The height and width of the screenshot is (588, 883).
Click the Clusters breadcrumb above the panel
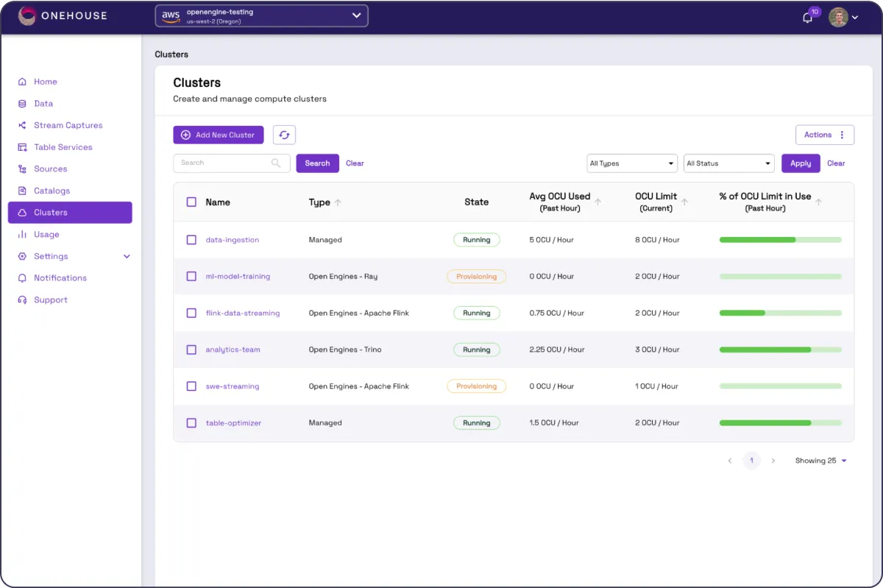[171, 54]
